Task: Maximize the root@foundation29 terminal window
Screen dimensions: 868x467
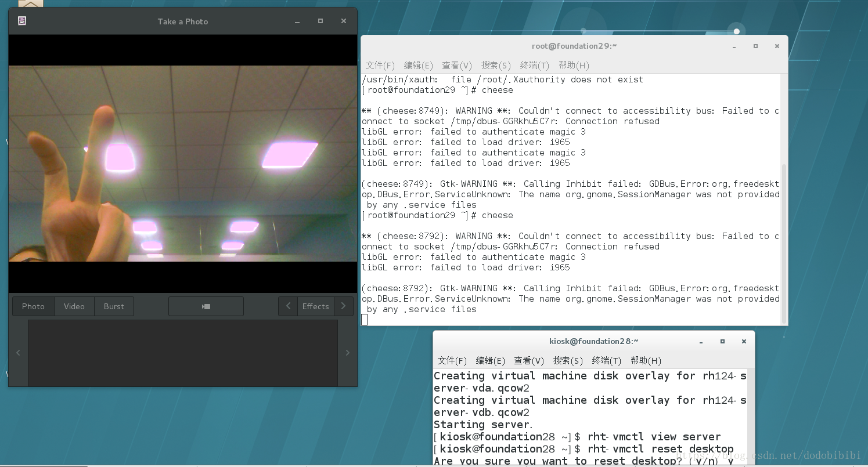Action: click(755, 46)
